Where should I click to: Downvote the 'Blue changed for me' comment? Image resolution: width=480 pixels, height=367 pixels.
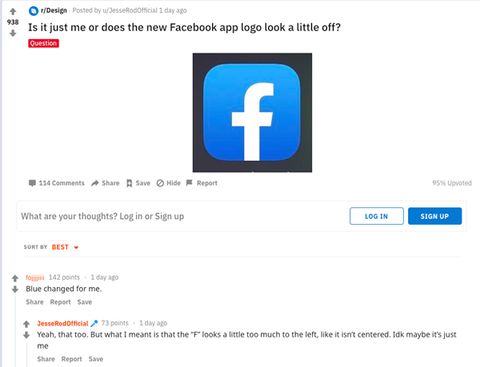15,289
